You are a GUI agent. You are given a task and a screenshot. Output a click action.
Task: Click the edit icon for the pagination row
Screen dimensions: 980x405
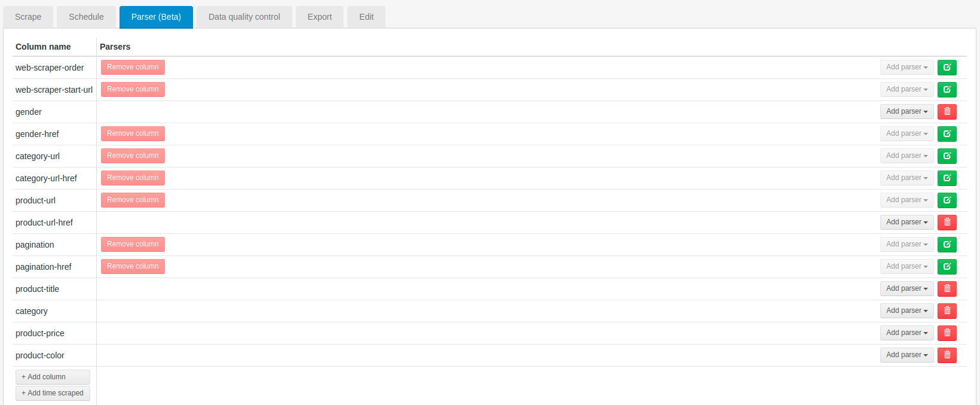pos(947,244)
